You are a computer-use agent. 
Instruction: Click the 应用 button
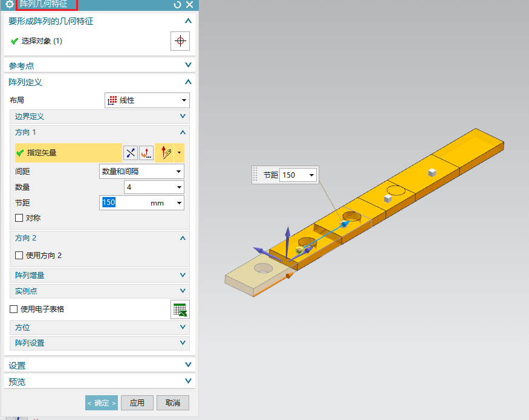coord(137,403)
